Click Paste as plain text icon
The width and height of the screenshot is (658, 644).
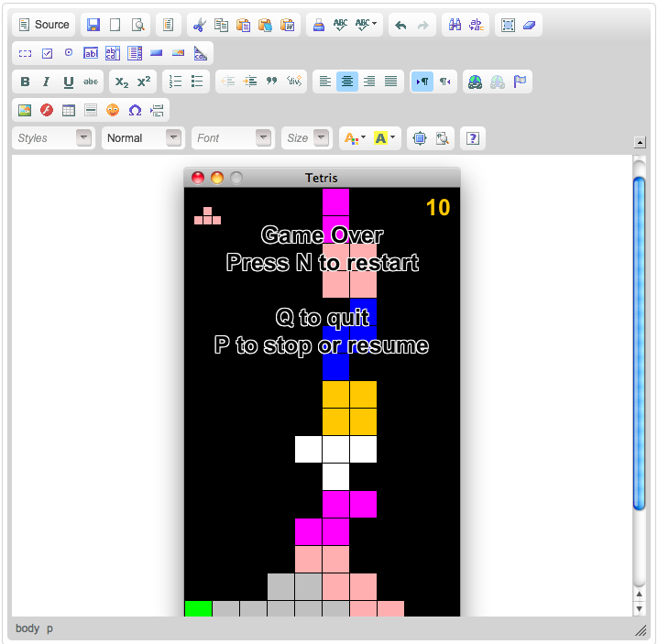tap(265, 25)
